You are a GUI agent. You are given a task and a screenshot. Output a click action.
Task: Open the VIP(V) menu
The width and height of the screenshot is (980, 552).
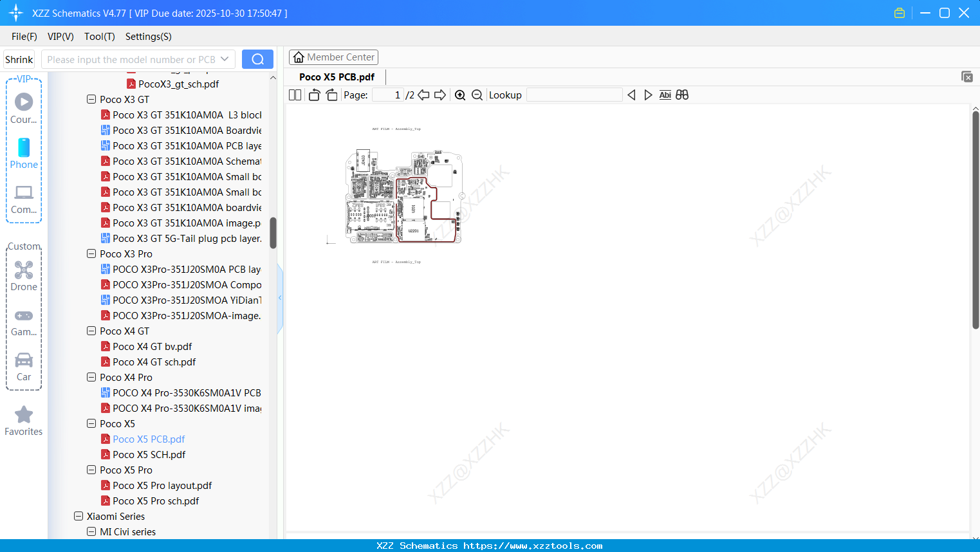(x=60, y=37)
